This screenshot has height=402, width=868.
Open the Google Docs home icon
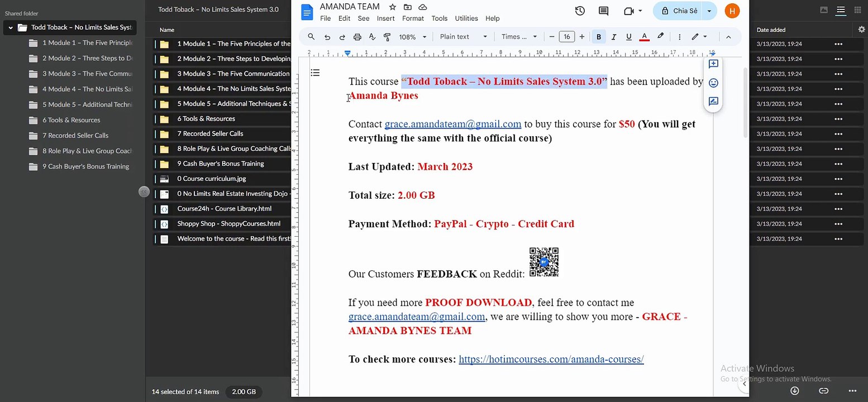307,12
